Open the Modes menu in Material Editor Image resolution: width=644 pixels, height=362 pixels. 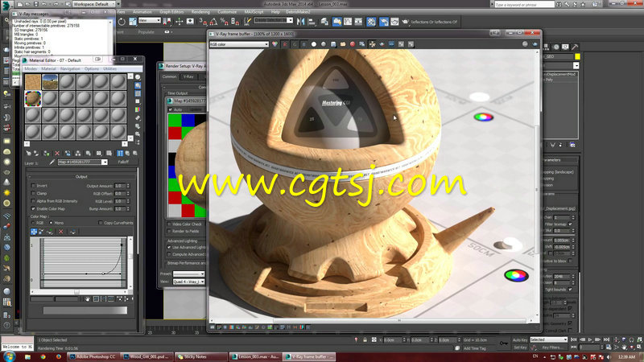click(x=31, y=69)
